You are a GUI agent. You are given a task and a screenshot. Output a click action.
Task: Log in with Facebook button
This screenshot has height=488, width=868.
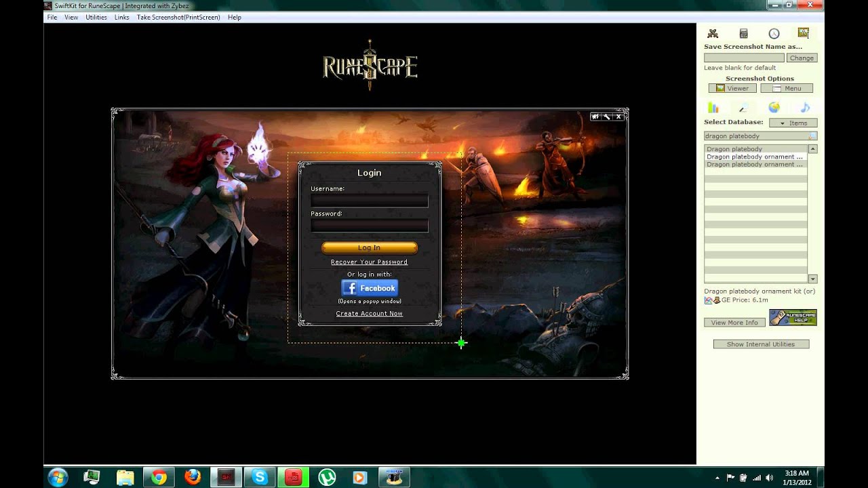(x=370, y=288)
